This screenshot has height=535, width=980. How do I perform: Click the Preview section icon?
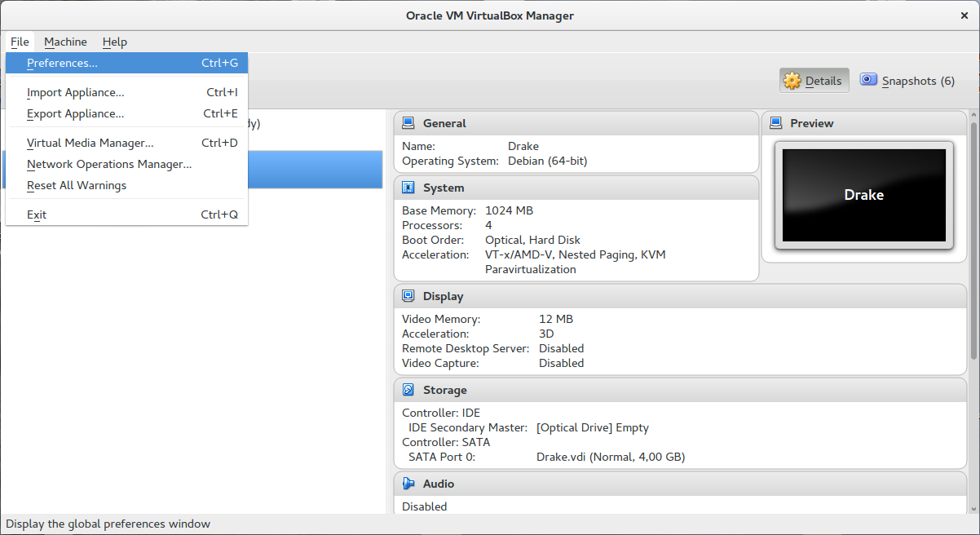775,123
